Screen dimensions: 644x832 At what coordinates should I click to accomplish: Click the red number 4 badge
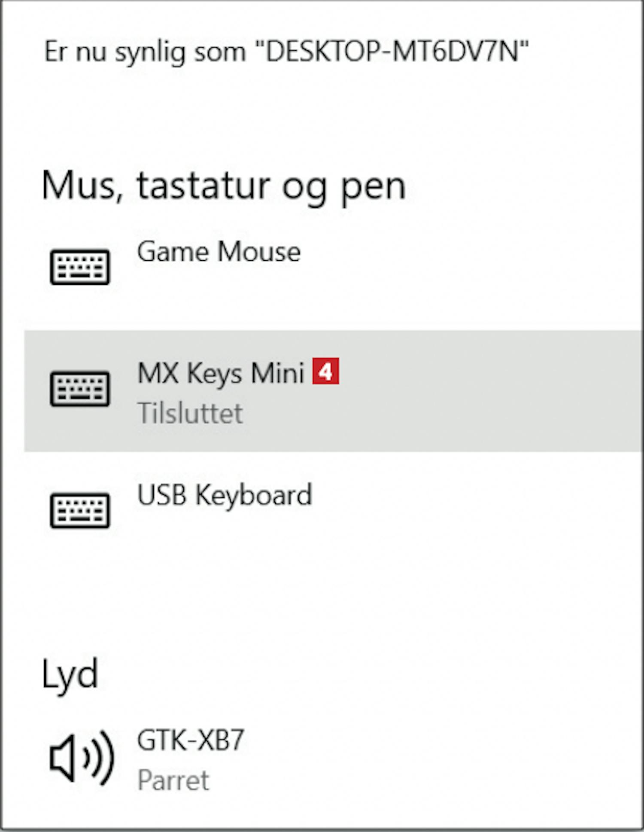(x=325, y=371)
